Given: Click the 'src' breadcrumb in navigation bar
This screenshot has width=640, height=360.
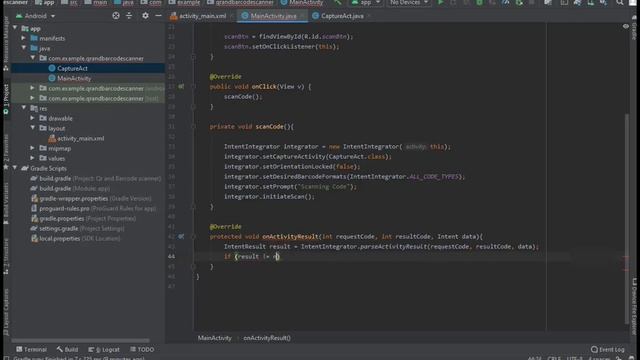Looking at the screenshot, I should pyautogui.click(x=69, y=2).
